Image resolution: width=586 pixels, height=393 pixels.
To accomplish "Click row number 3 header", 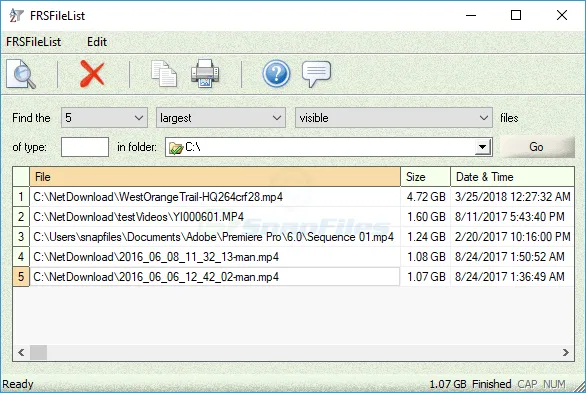I will pyautogui.click(x=21, y=237).
